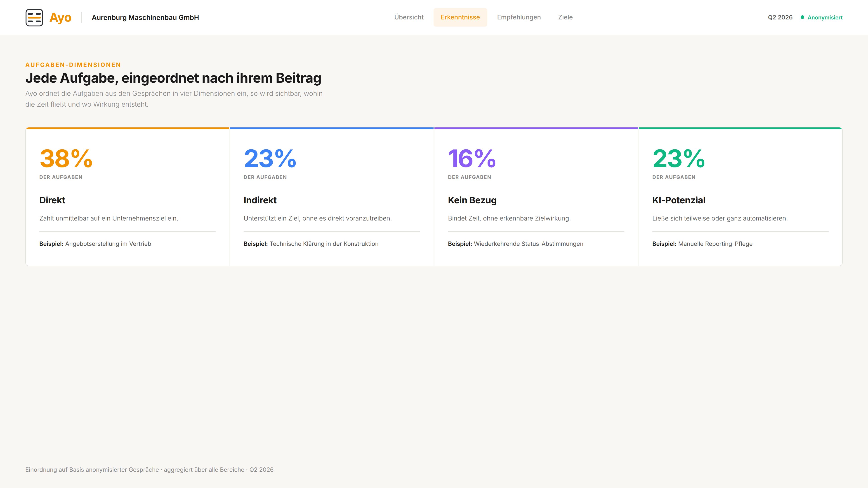
Task: Click 'Ließe sich teilweise oder ganz automatisieren.'
Action: click(720, 218)
